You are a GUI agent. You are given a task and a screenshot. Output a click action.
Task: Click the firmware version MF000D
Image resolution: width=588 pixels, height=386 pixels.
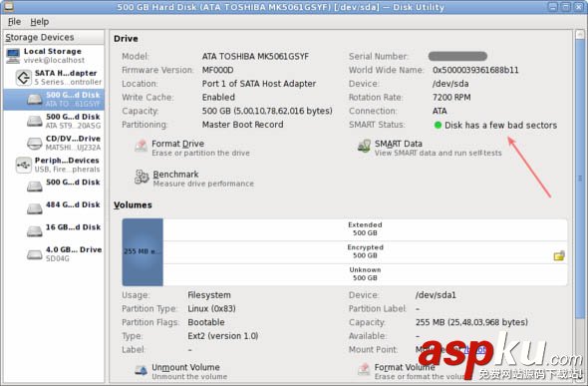click(x=217, y=70)
